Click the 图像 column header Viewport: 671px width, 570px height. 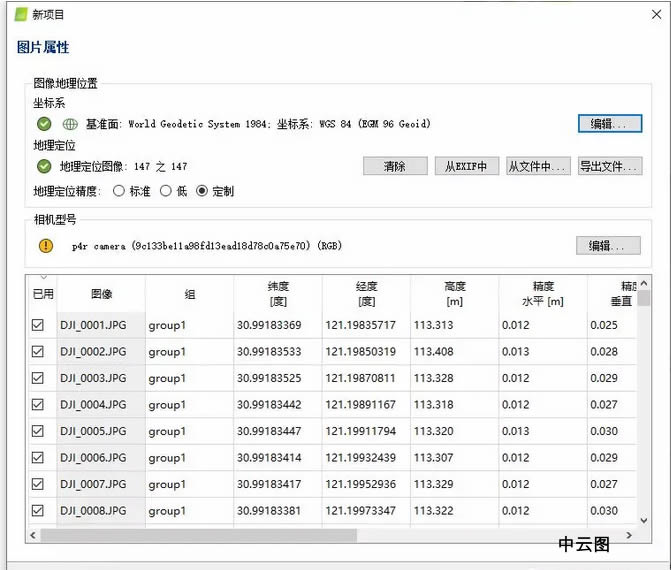pos(101,294)
